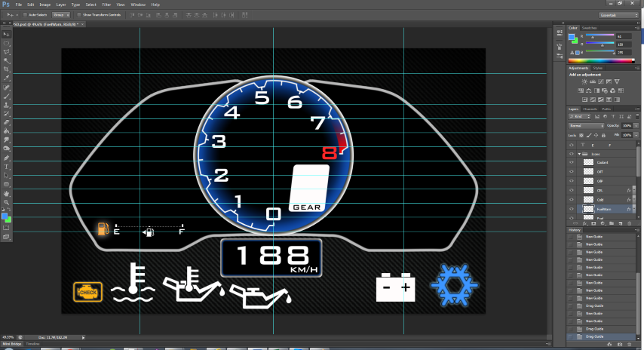Select the Eraser tool
This screenshot has width=644, height=350.
tap(7, 122)
